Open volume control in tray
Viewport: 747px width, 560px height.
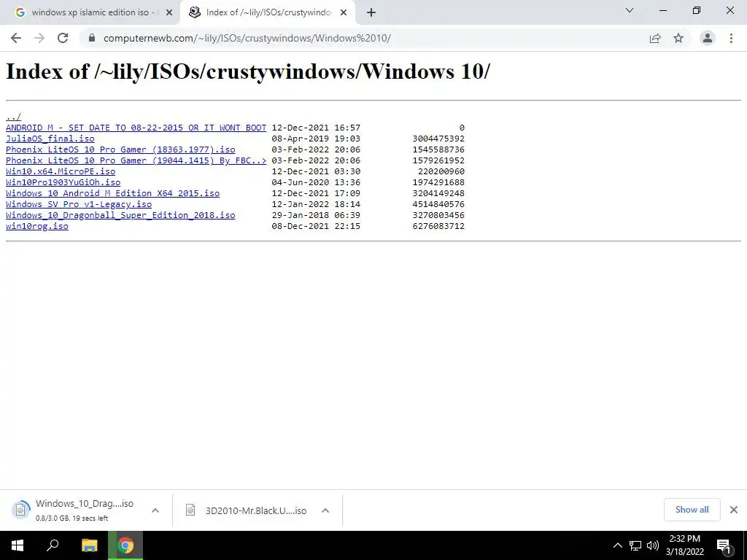click(653, 545)
